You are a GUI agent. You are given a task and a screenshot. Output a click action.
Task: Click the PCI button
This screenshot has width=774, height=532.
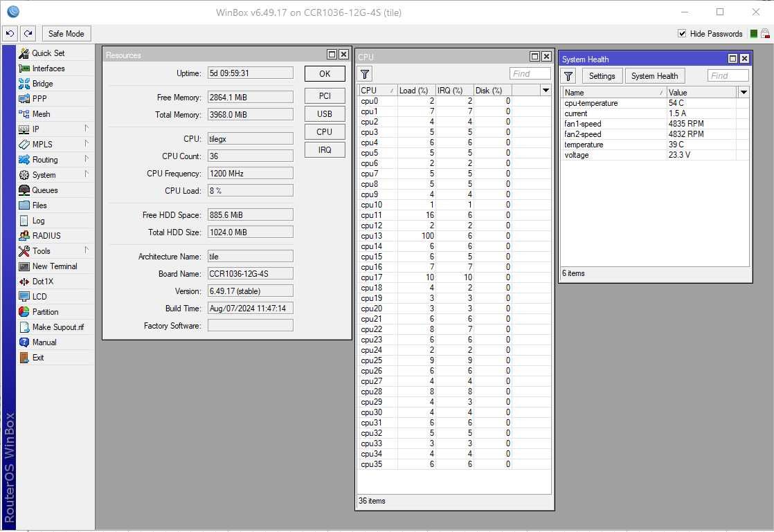(x=325, y=95)
